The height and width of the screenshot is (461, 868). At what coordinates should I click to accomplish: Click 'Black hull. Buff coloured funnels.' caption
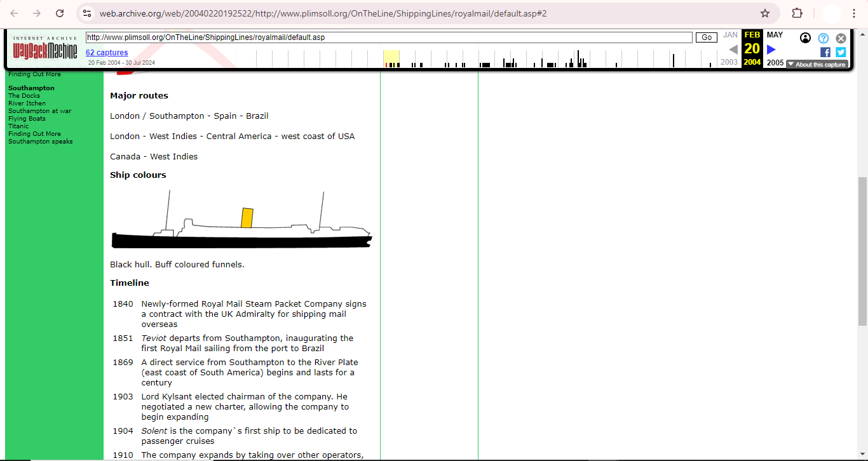click(177, 265)
